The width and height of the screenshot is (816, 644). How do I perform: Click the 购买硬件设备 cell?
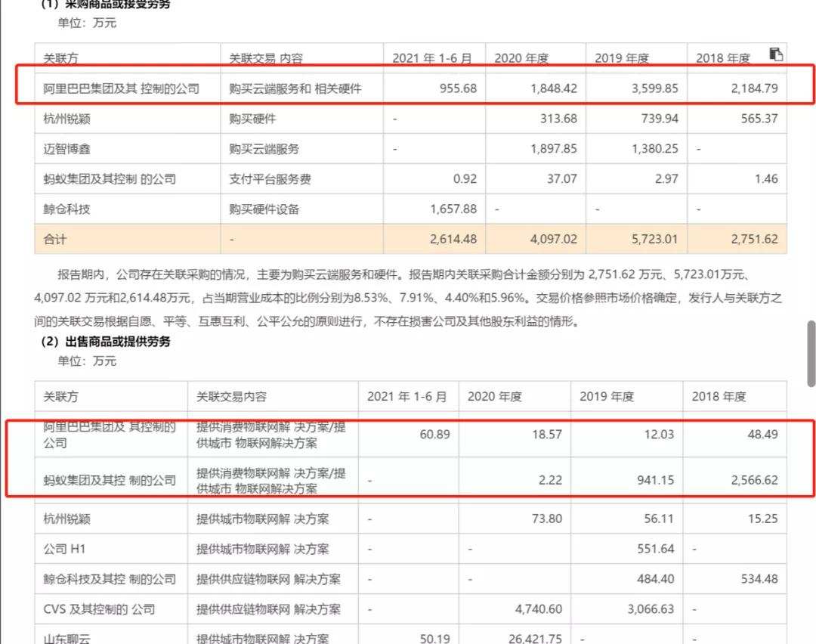click(264, 209)
